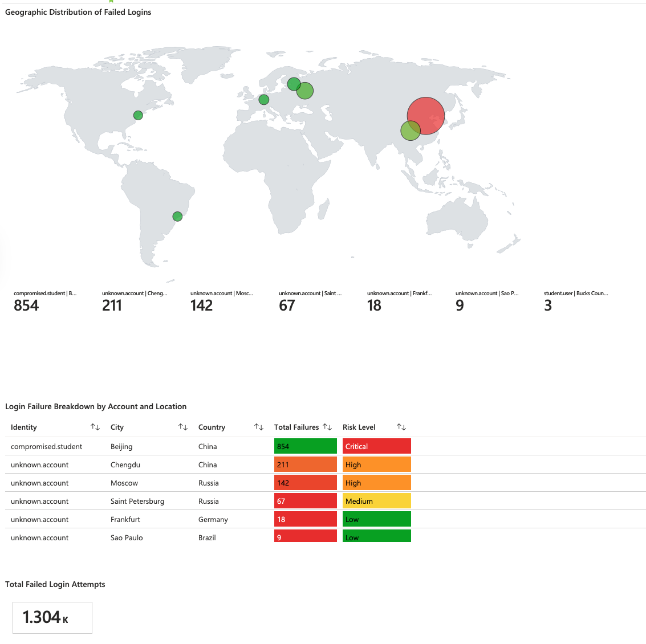The image size is (646, 644).
Task: Click the Medium risk level cell
Action: pos(376,501)
